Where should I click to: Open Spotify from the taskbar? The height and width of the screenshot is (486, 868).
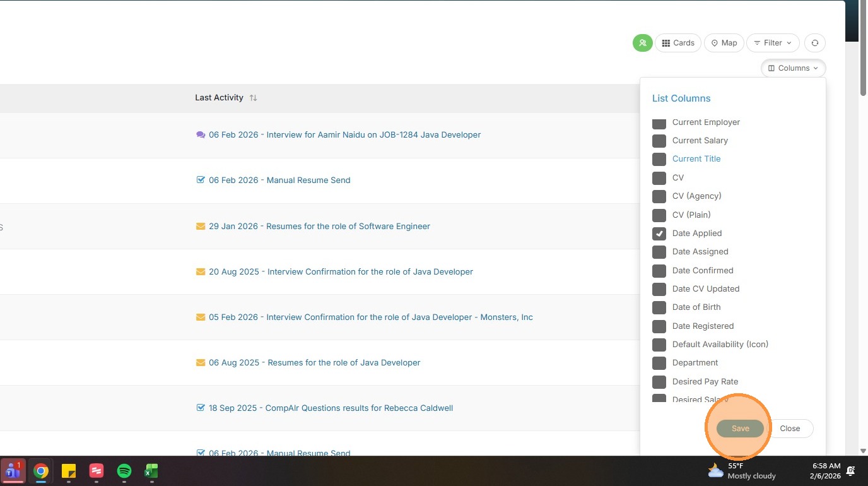point(124,471)
